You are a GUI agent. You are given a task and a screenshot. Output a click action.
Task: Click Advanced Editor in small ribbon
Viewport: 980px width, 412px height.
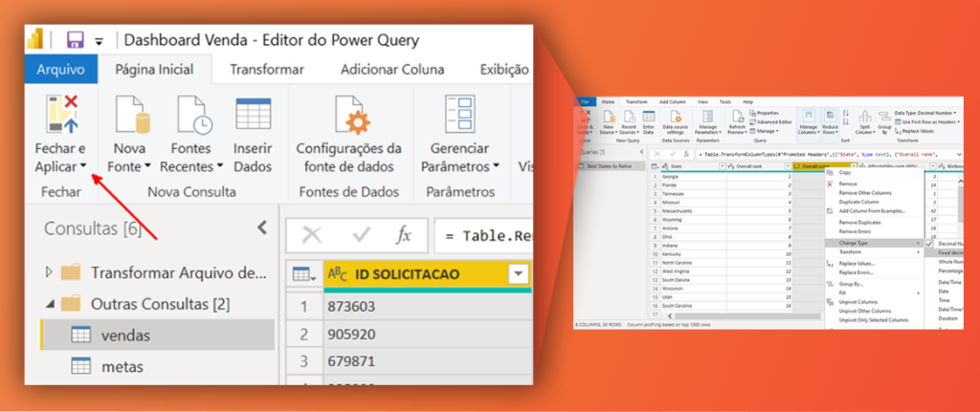(774, 122)
